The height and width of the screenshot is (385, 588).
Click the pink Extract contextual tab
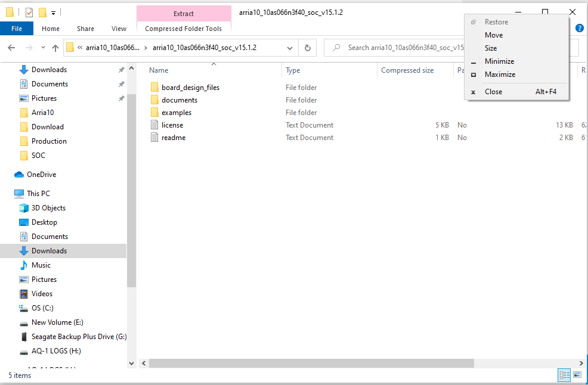(x=183, y=14)
